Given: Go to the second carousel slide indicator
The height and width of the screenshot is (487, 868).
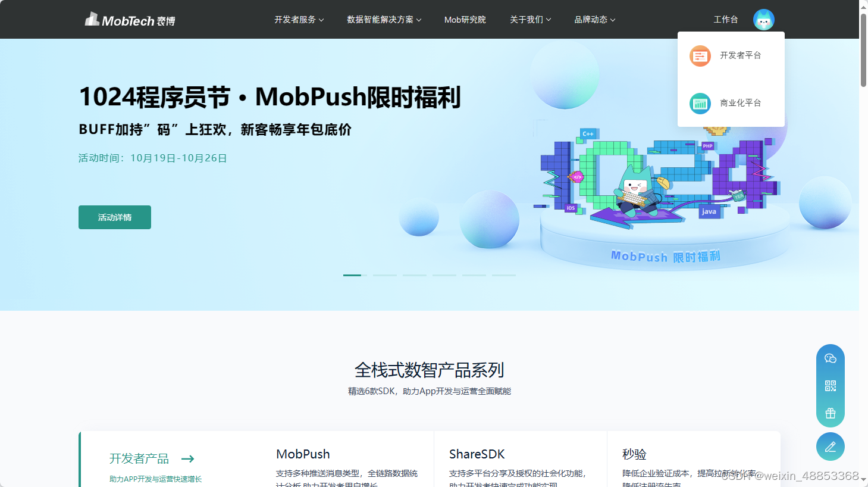Looking at the screenshot, I should point(385,275).
